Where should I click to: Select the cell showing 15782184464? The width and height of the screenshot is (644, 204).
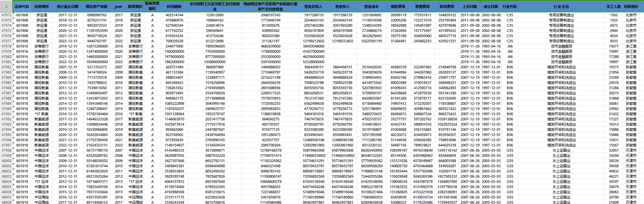coord(97,114)
